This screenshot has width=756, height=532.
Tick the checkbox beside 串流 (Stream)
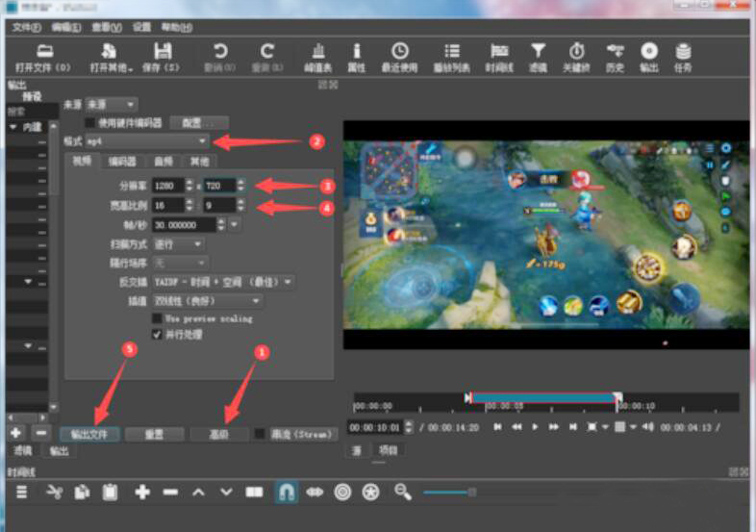pyautogui.click(x=260, y=434)
